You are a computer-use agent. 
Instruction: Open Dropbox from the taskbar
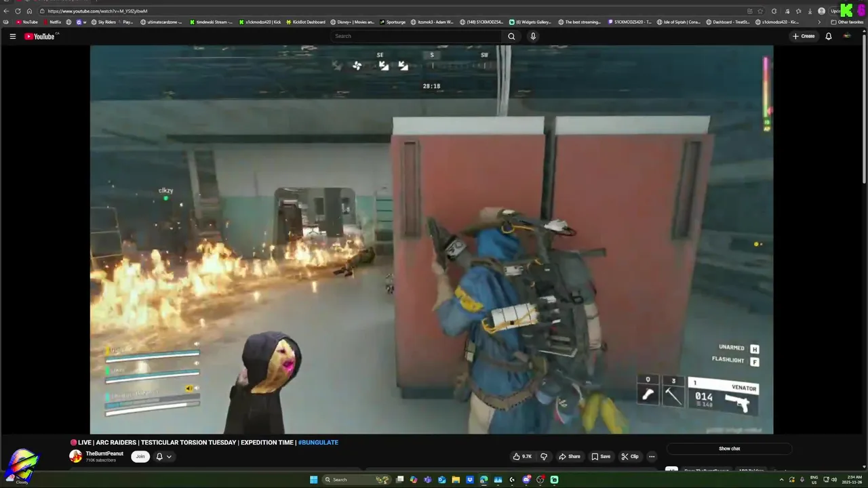[x=470, y=480]
